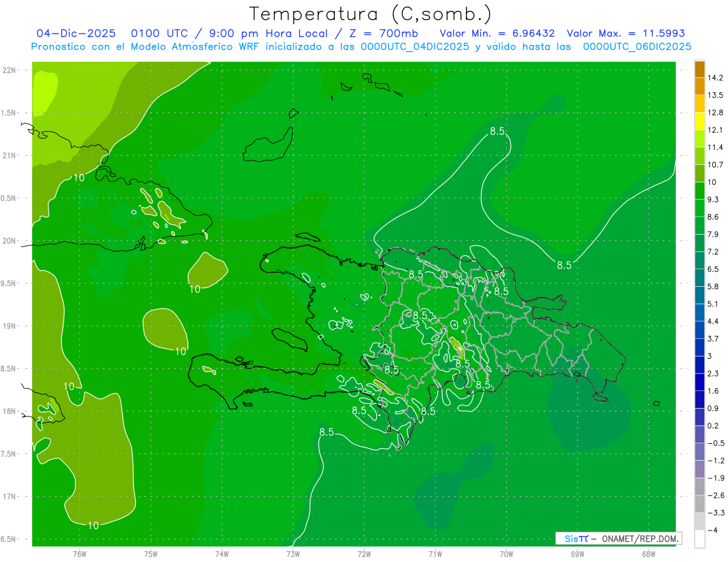Click the 22N latitude axis label
The image size is (728, 562).
click(x=10, y=70)
